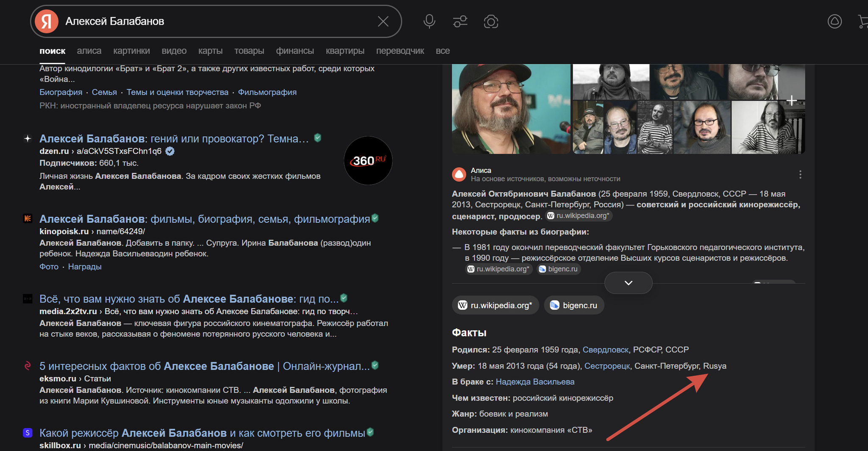868x451 pixels.
Task: Open search filter settings icon
Action: tap(460, 21)
